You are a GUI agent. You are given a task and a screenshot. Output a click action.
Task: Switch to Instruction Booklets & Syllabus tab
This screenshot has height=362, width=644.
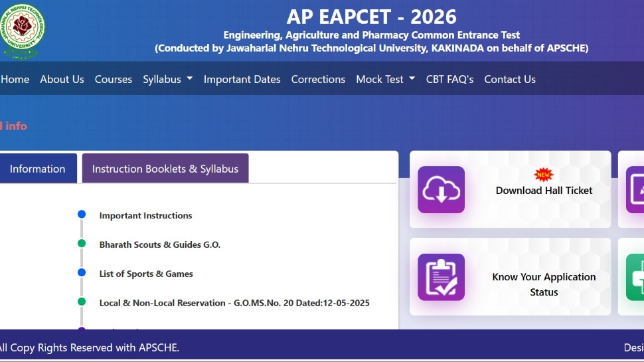pyautogui.click(x=165, y=169)
